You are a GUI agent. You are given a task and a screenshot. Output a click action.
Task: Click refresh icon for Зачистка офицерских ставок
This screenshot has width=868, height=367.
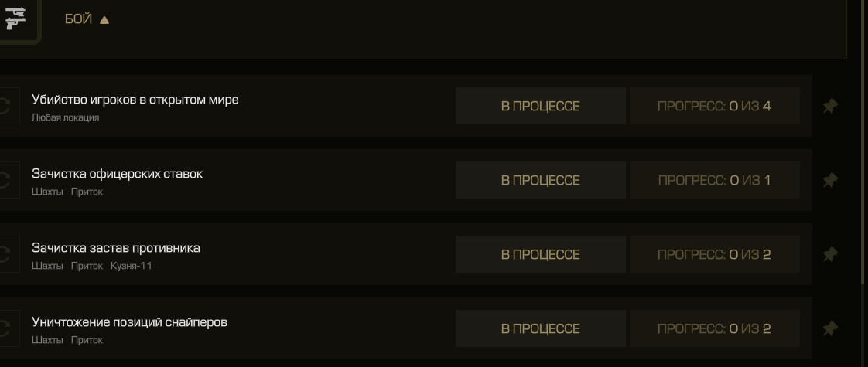pos(7,180)
